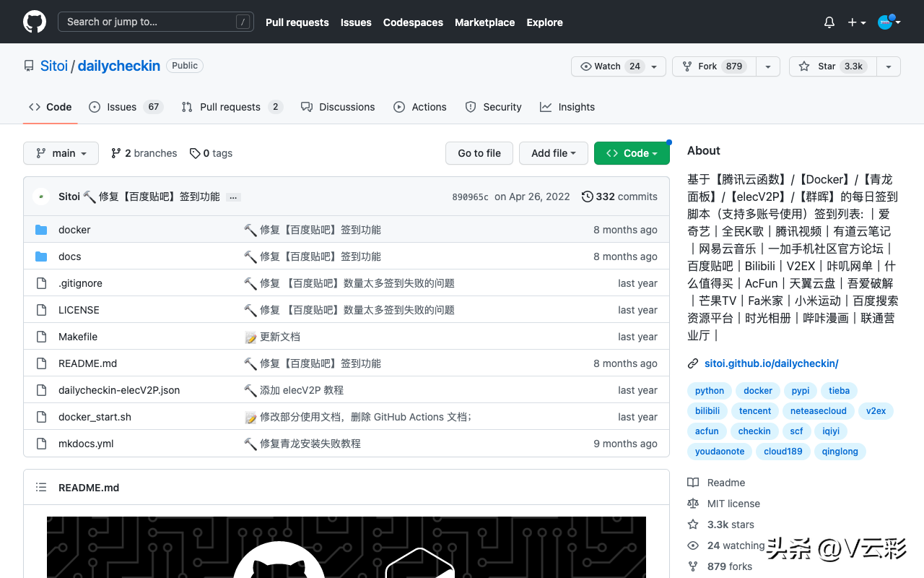Open the mkdocs.yml file
This screenshot has height=578, width=924.
(x=86, y=444)
